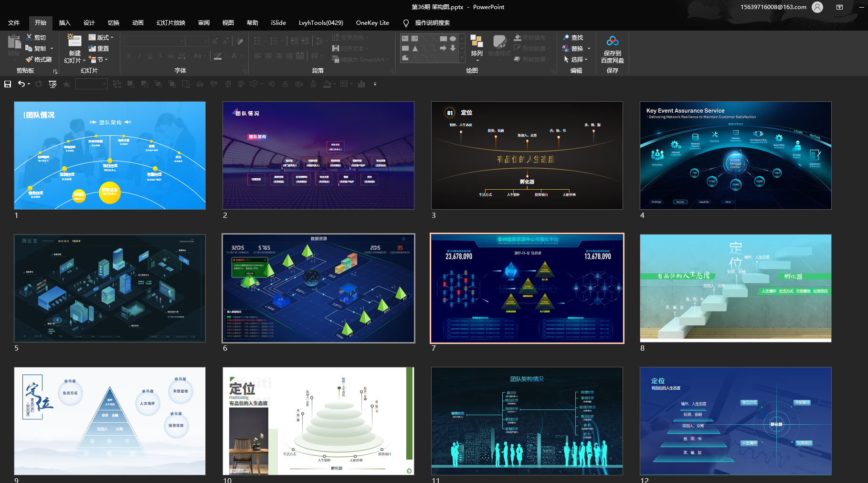Viewport: 868px width, 483px height.
Task: Open the Layout (版式) dropdown
Action: [x=101, y=37]
